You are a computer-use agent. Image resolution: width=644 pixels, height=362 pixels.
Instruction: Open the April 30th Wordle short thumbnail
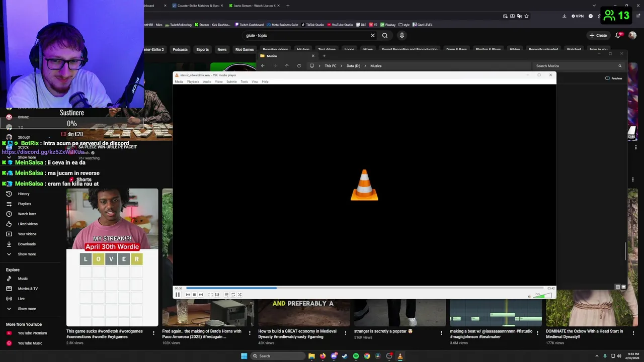tap(112, 257)
